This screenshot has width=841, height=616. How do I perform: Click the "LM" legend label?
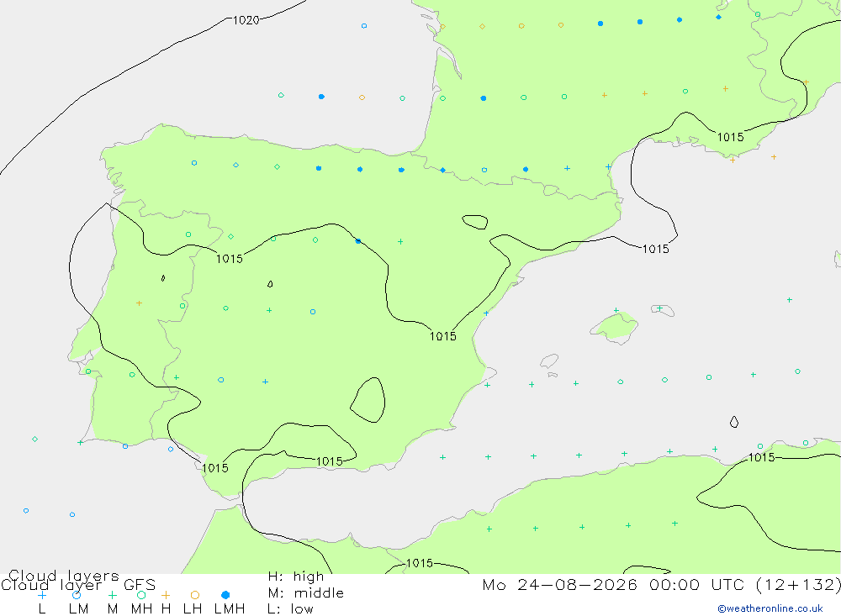[x=79, y=609]
